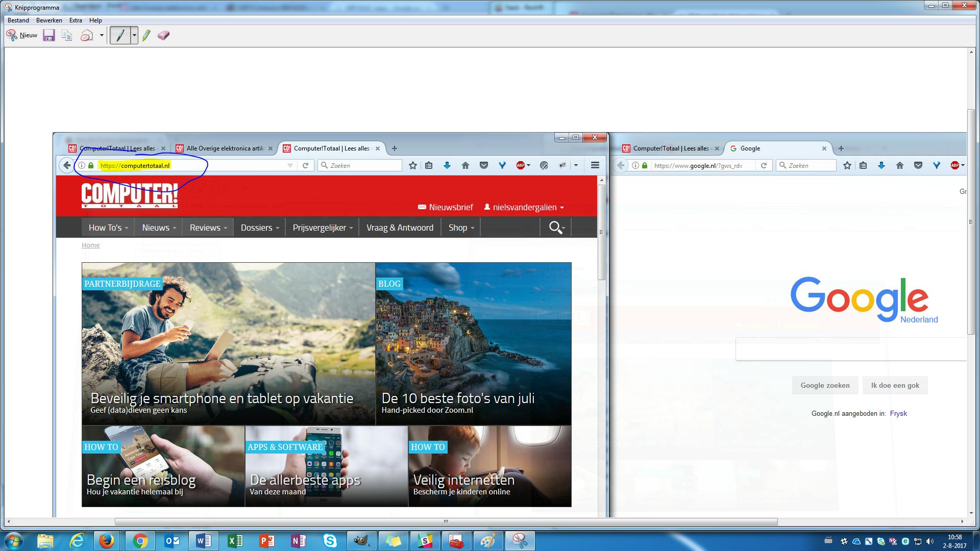Toggle the bookmark star for computertotaal.nl

tap(412, 165)
